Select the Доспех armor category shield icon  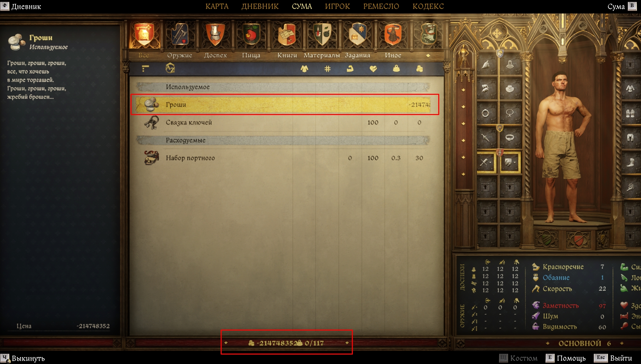(x=215, y=34)
